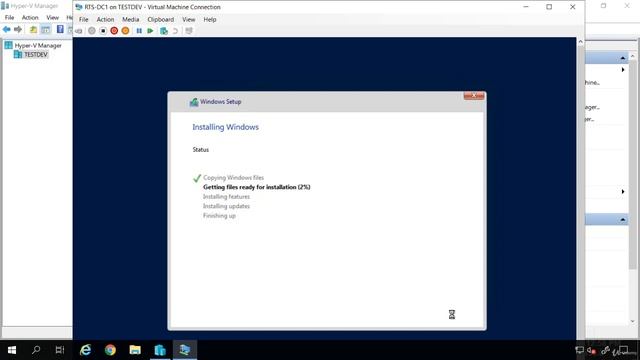Expand lower submenu arrow in Actions pane

pos(623,191)
